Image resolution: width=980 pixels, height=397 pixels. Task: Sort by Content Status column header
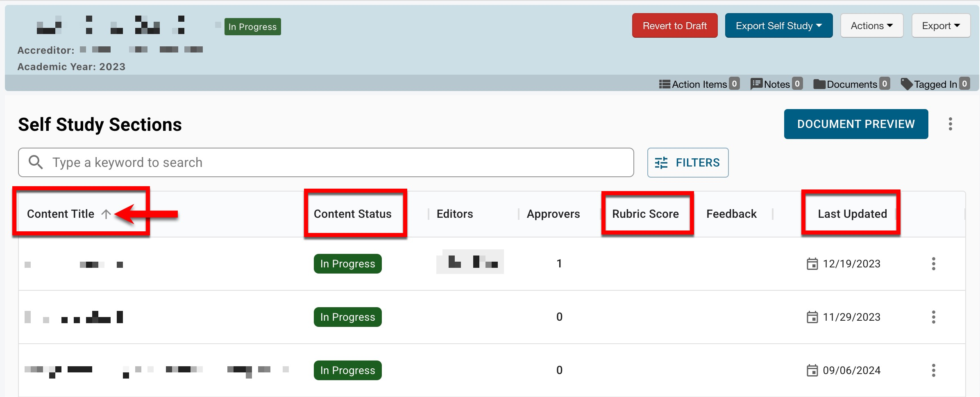pyautogui.click(x=352, y=214)
